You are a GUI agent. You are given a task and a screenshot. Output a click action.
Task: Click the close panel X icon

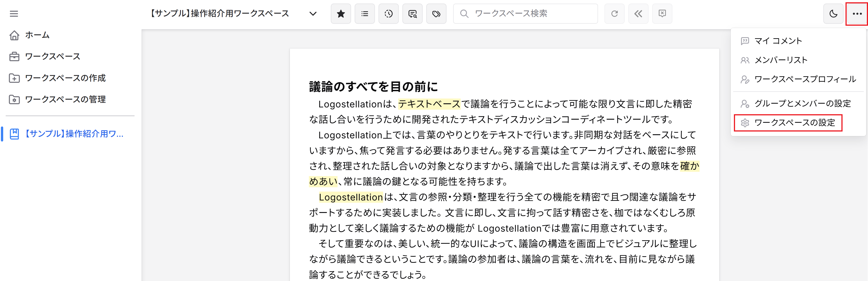662,13
